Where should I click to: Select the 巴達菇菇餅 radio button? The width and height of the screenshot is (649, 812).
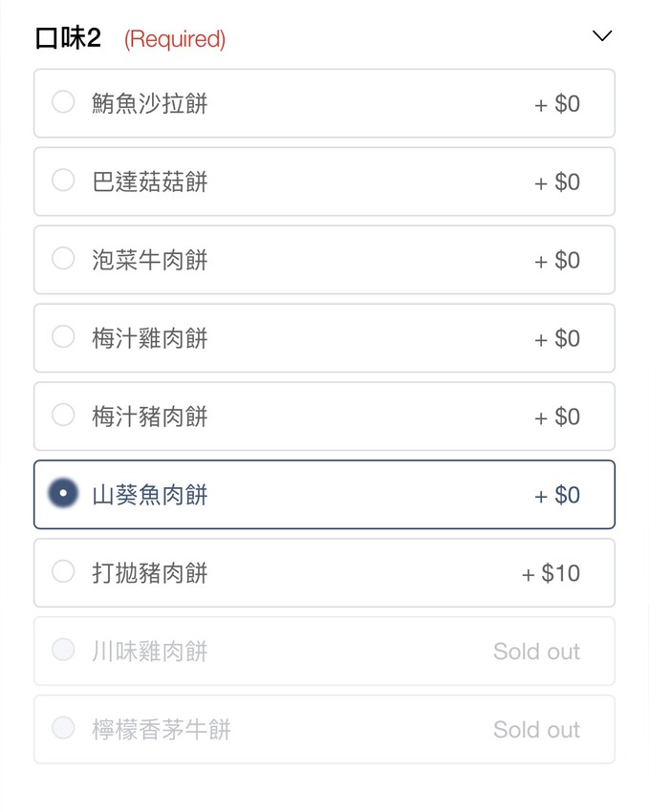[x=63, y=181]
